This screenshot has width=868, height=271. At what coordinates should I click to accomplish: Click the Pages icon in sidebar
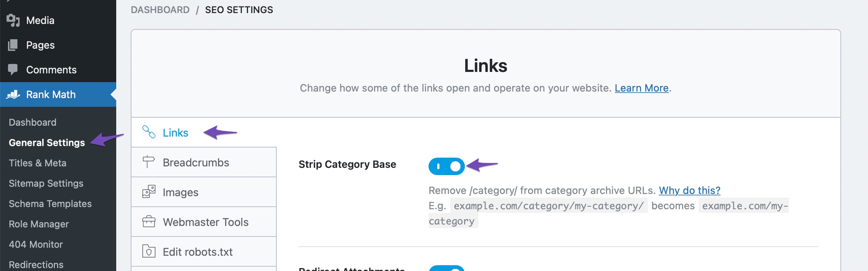click(13, 45)
